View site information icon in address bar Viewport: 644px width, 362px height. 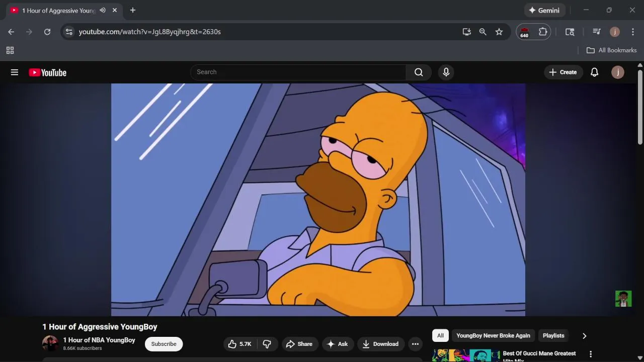[69, 32]
